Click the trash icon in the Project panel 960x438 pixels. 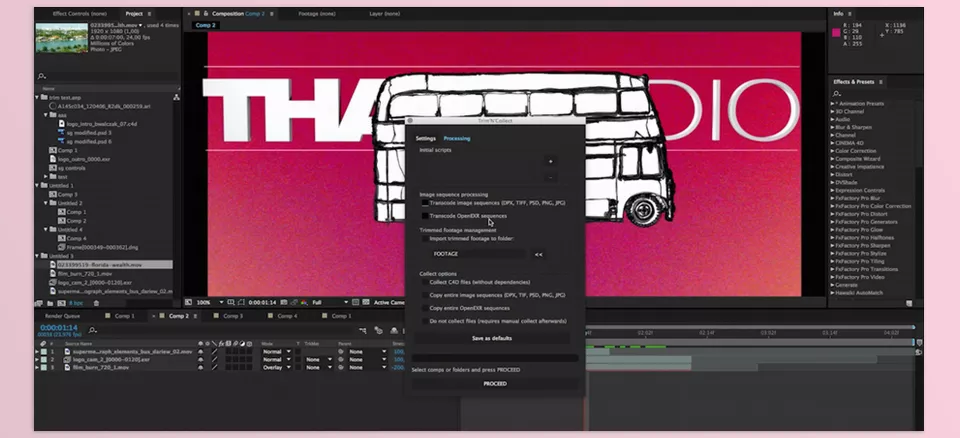pyautogui.click(x=96, y=303)
